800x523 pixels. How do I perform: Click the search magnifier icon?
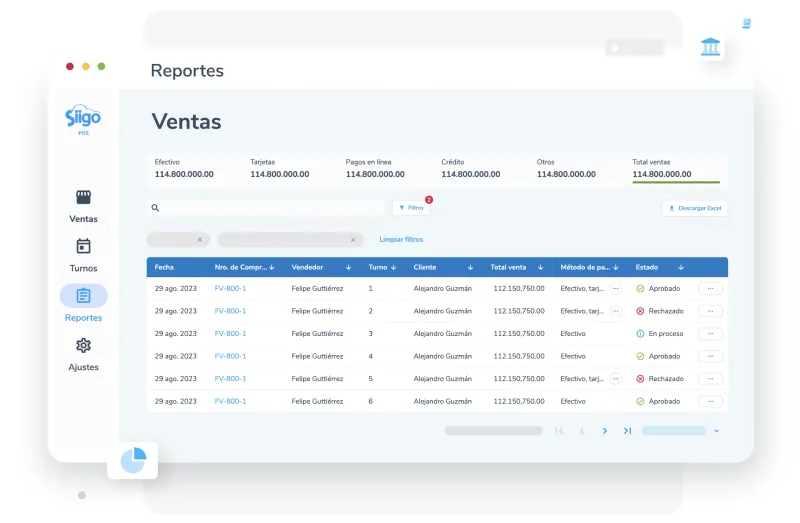[155, 208]
